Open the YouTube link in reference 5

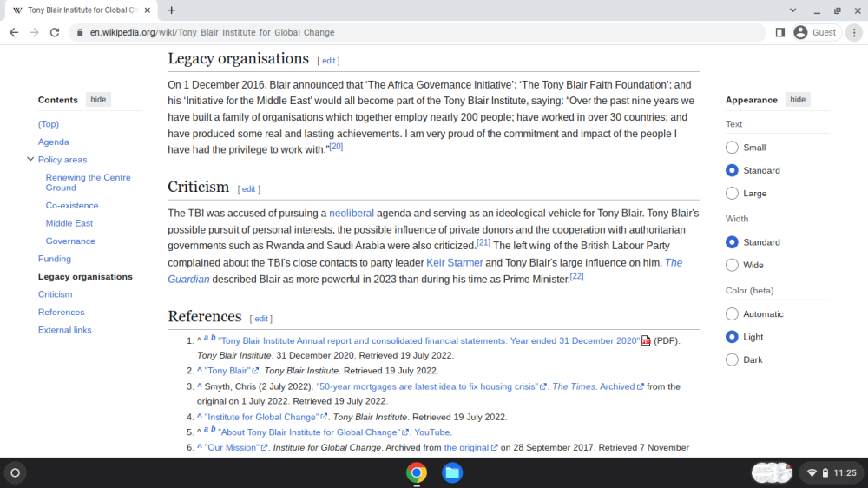431,432
